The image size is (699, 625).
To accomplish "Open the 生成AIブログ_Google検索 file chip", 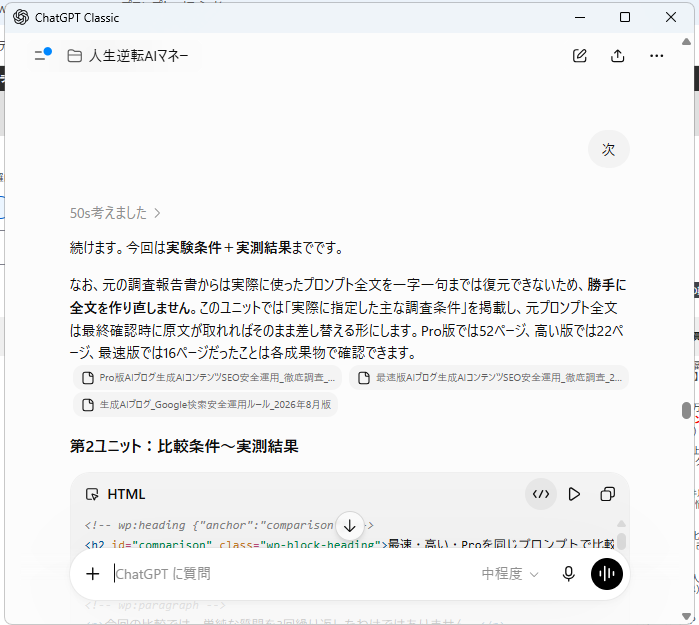I will pos(206,404).
